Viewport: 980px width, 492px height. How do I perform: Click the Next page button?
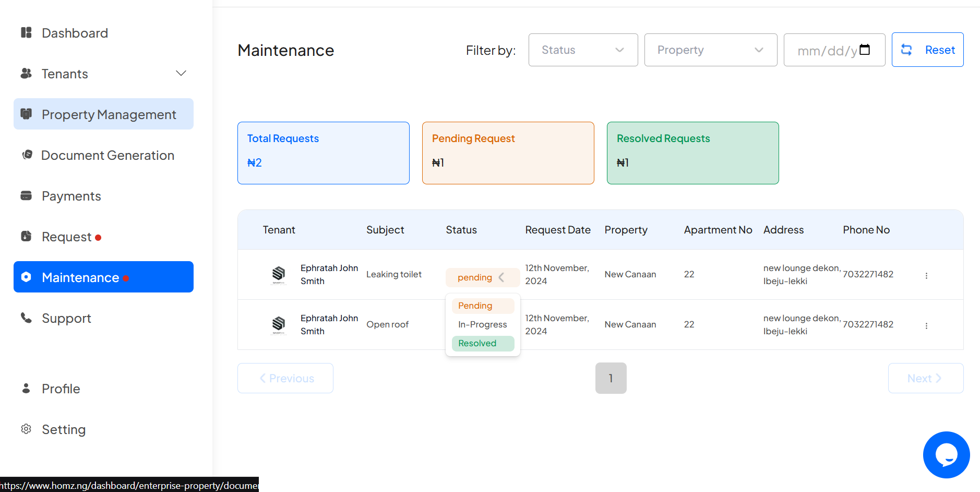(926, 378)
